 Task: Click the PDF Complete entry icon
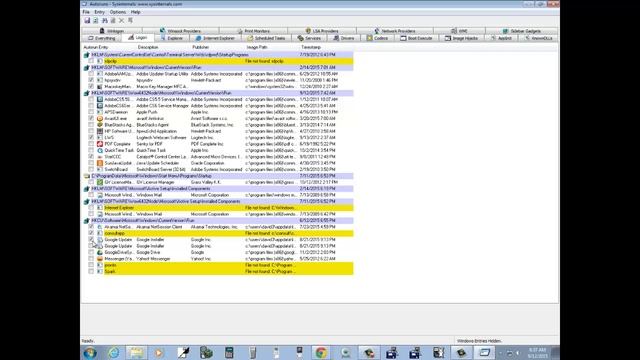(100, 144)
